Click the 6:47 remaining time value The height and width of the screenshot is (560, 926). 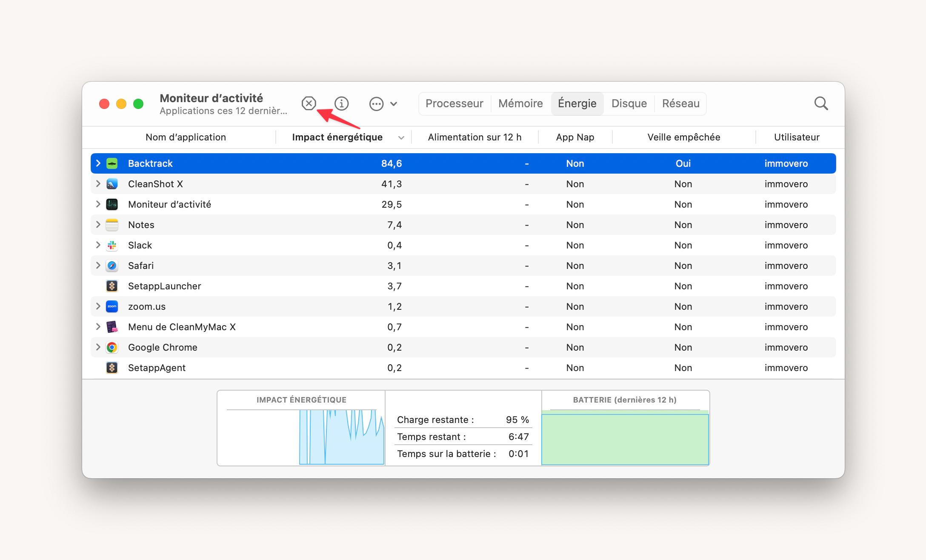[519, 437]
